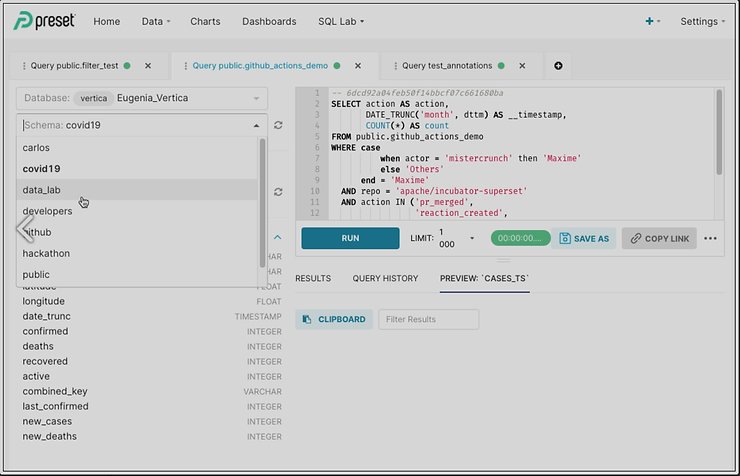Click the vertica backend badge

tap(93, 98)
